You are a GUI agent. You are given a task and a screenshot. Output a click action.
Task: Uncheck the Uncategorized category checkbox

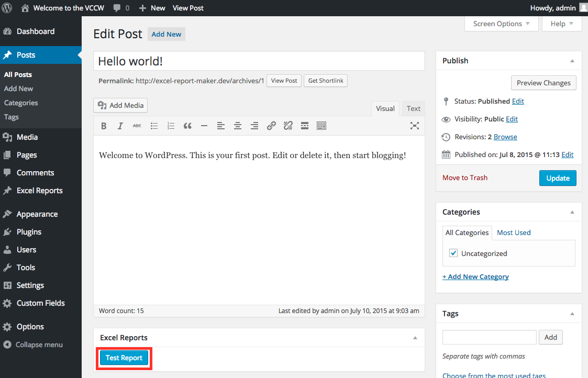(453, 253)
